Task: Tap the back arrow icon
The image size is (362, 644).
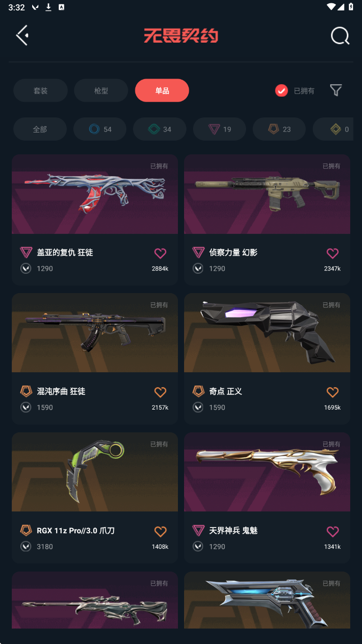Action: coord(22,36)
